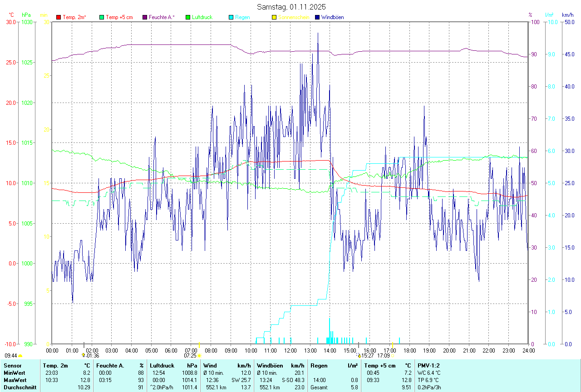Screen dimensions: 581x392
Task: Click the 15:27 marker below the time axis
Action: (x=365, y=356)
